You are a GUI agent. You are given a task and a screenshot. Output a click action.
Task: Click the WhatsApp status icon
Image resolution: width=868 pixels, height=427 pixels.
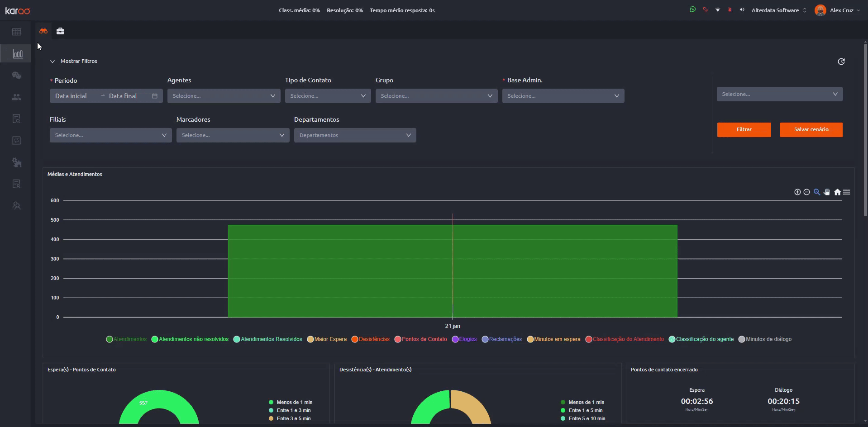(692, 9)
